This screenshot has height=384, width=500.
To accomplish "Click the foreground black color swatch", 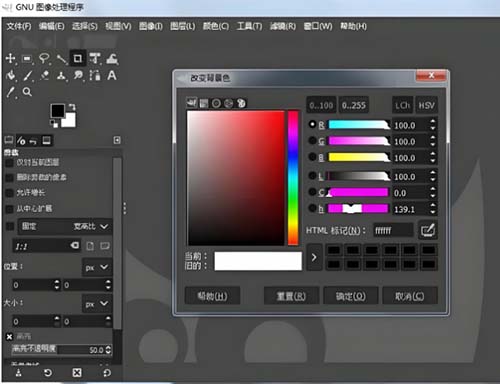I will pyautogui.click(x=57, y=111).
